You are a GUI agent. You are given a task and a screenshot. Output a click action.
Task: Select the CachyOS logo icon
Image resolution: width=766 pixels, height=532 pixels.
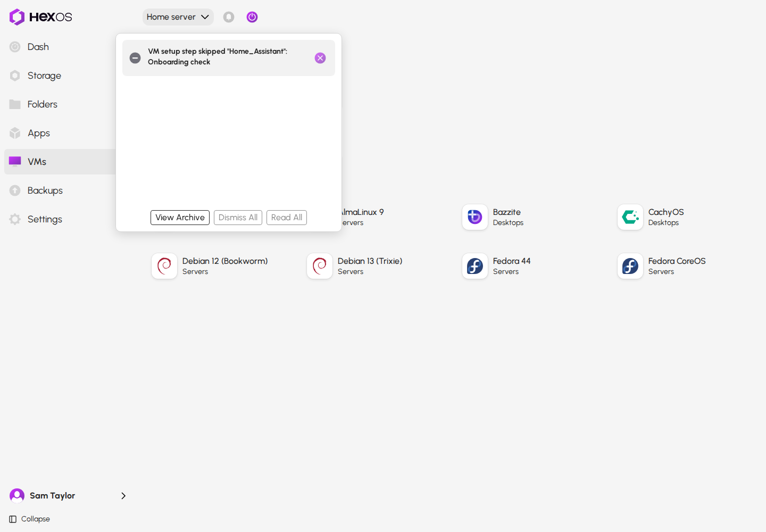click(630, 217)
